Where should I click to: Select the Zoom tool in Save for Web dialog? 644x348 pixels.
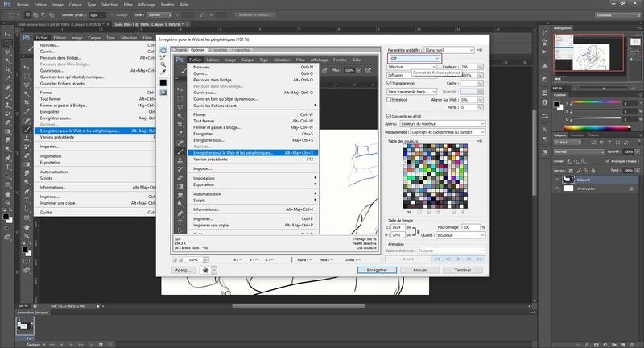(x=163, y=64)
